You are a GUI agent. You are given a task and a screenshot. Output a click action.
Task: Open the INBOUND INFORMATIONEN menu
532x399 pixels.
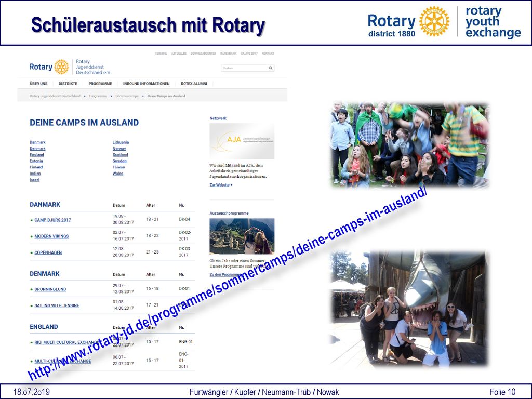(x=146, y=84)
